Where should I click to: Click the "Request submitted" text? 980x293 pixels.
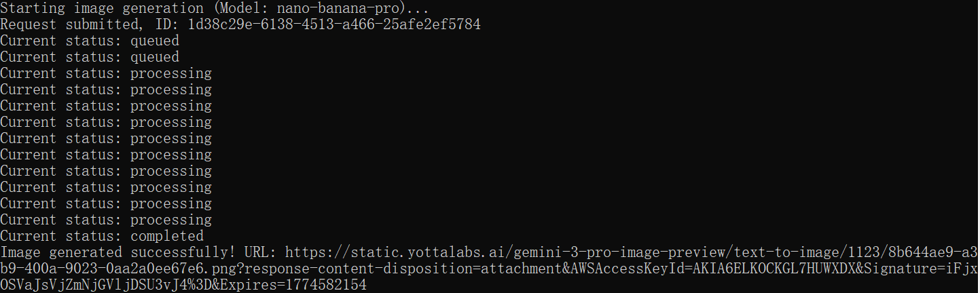(x=69, y=24)
